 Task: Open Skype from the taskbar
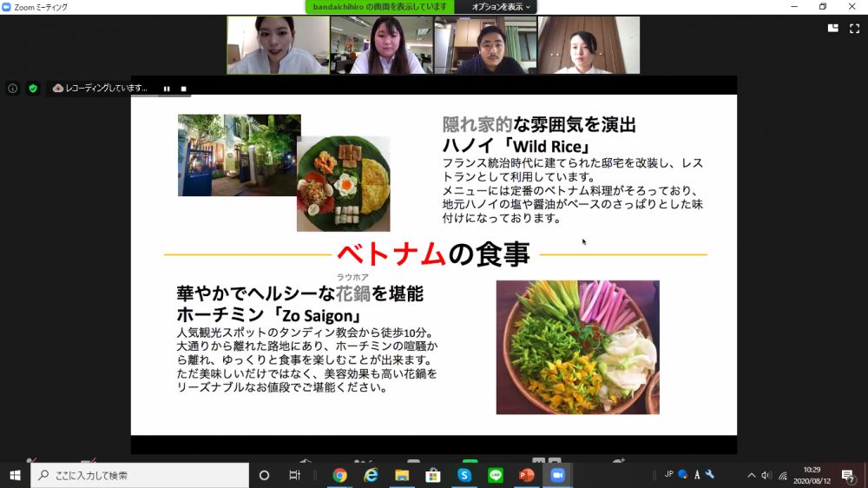pos(464,475)
